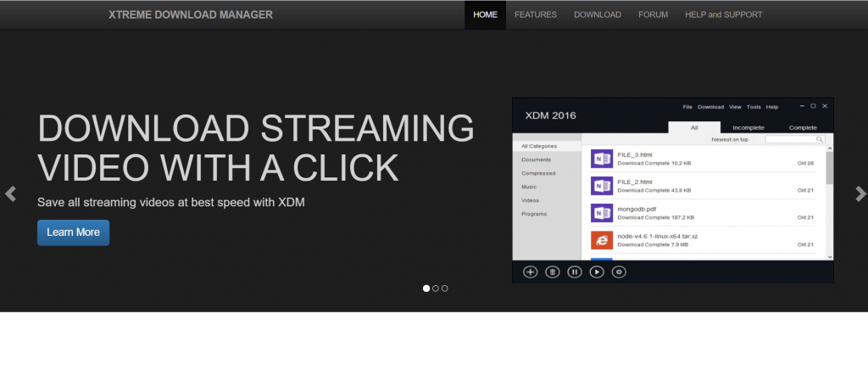Viewport: 868px width, 381px height.
Task: Select the mongodb.pdf file name
Action: click(x=637, y=209)
